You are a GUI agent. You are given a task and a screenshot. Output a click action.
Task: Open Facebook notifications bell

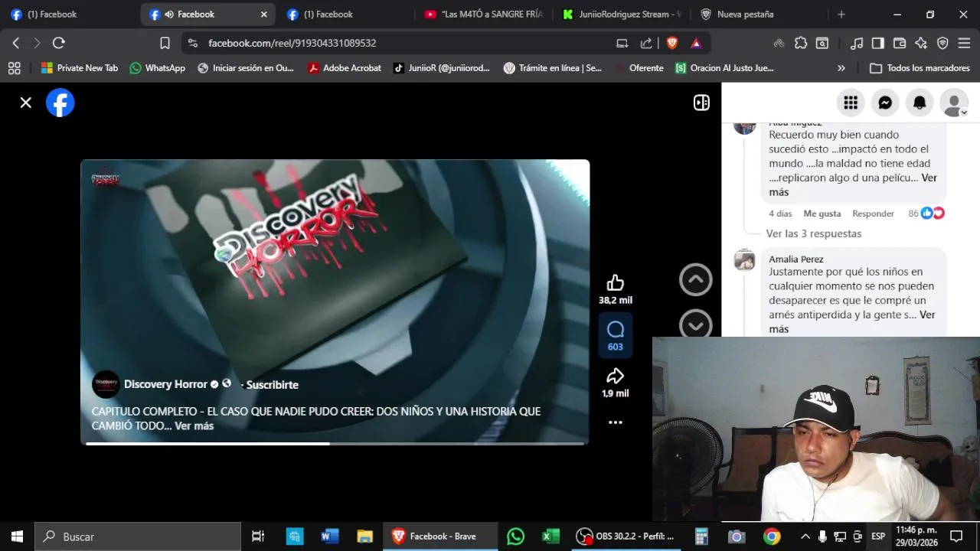coord(920,103)
